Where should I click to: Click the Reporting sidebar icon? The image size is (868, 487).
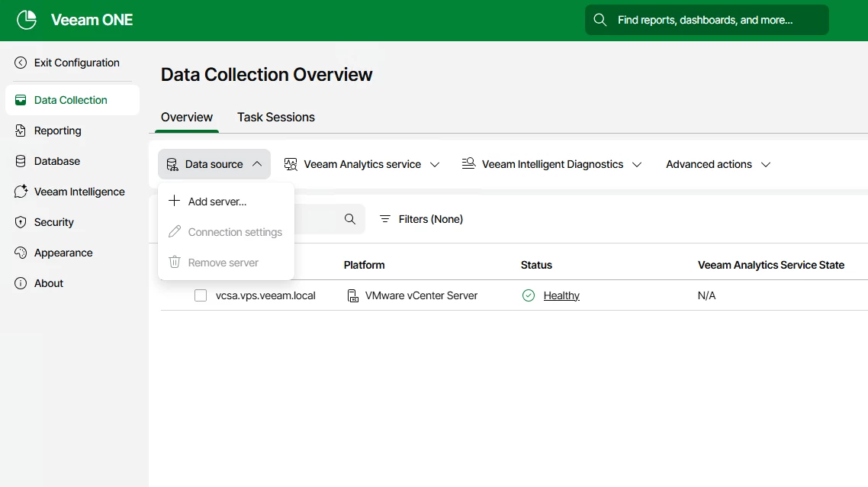pos(21,131)
